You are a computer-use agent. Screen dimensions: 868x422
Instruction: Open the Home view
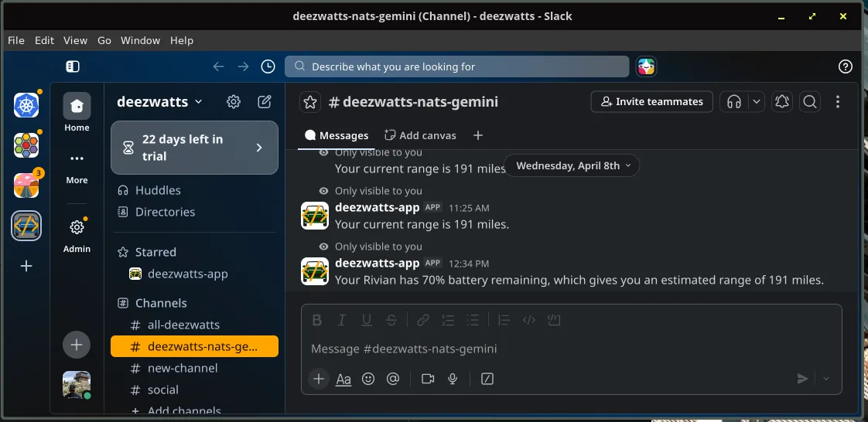tap(77, 112)
